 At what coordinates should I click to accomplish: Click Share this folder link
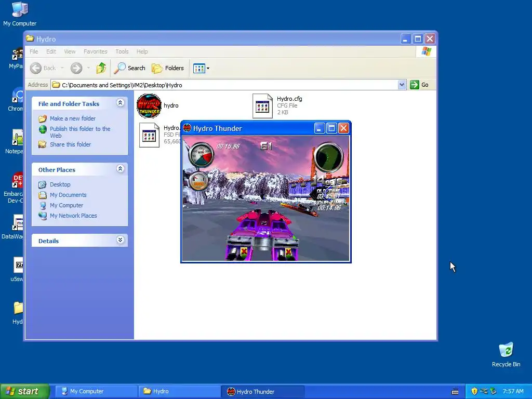coord(70,144)
